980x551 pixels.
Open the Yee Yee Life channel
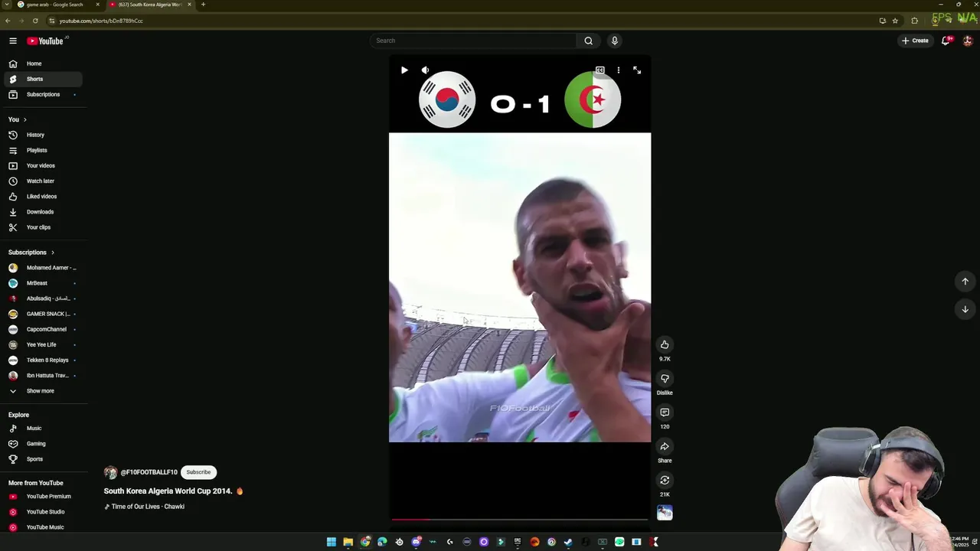[42, 344]
